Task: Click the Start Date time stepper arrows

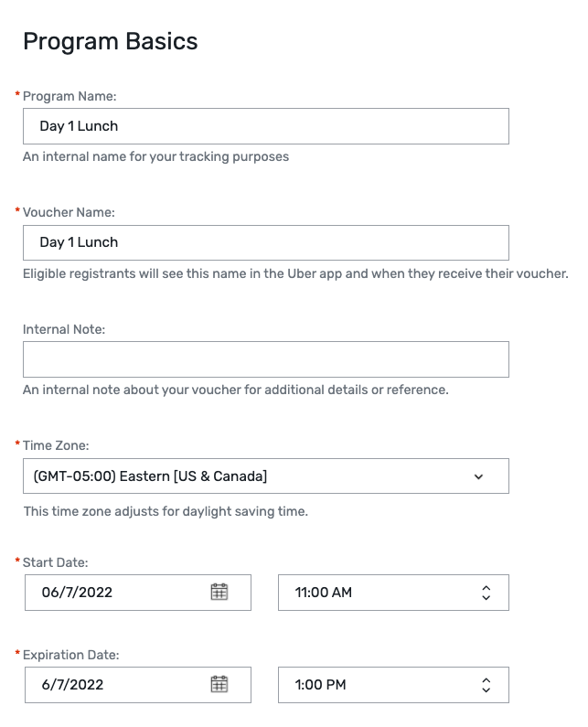Action: [486, 593]
